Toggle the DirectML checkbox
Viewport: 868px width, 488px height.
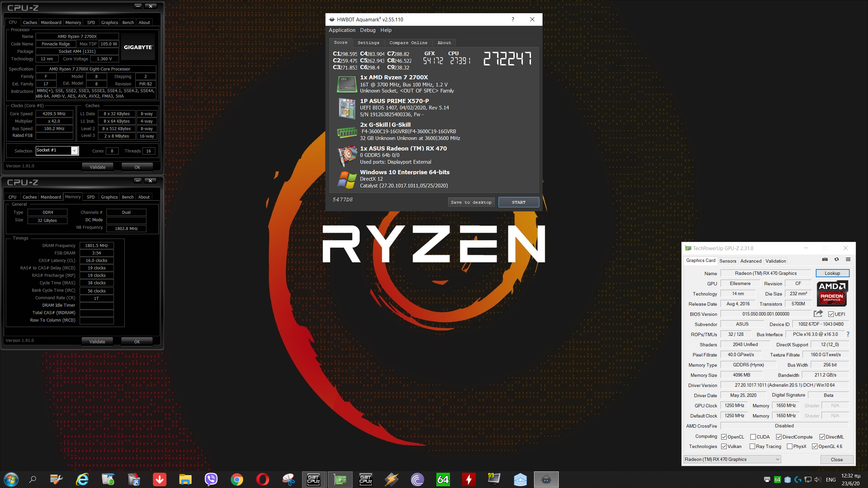822,437
